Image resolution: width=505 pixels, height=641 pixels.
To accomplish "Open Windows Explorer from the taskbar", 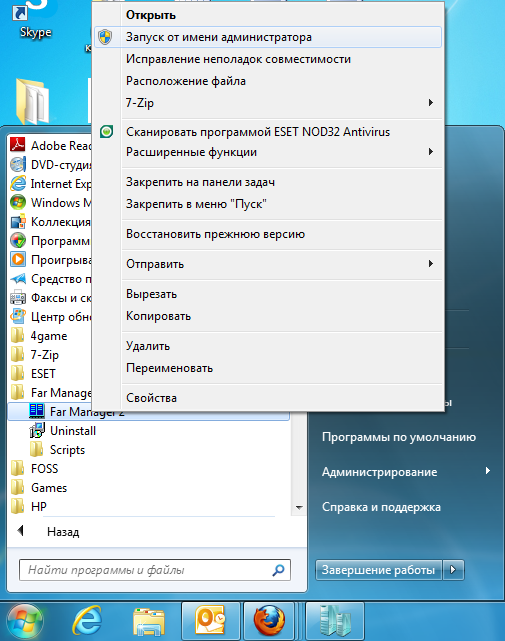I will (149, 622).
